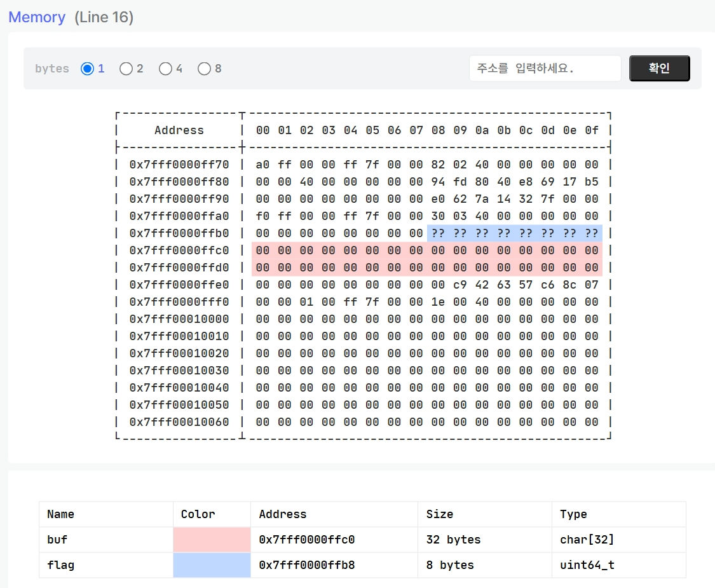Click address 0x7fff0000ffa0 in memory table
The width and height of the screenshot is (715, 588).
click(179, 216)
